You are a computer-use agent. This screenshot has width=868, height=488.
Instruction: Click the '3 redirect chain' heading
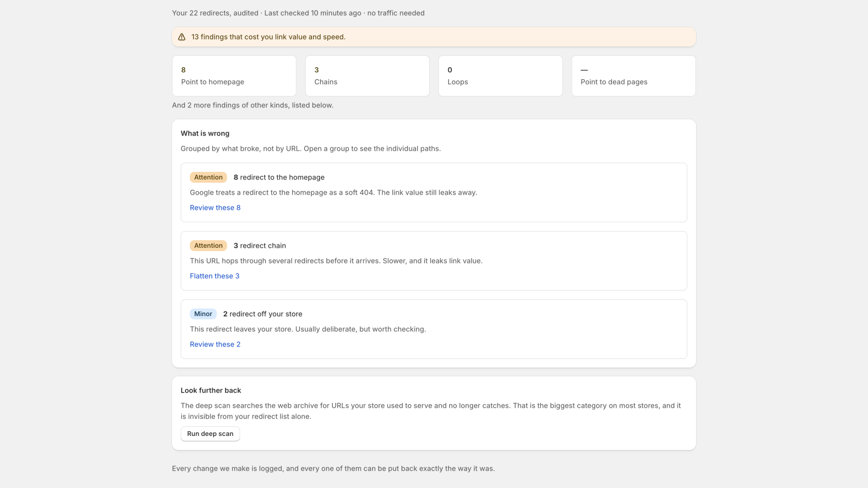260,246
